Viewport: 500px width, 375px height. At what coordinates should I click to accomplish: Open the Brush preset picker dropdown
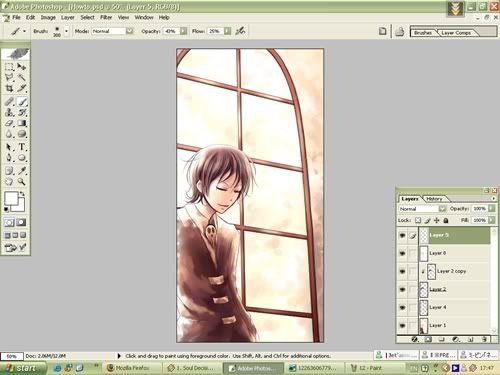click(x=66, y=31)
